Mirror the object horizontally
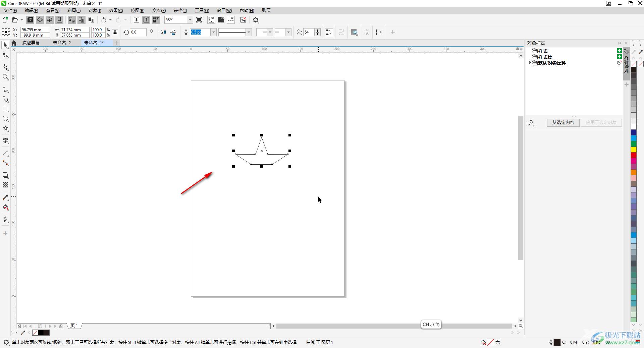 pyautogui.click(x=163, y=32)
